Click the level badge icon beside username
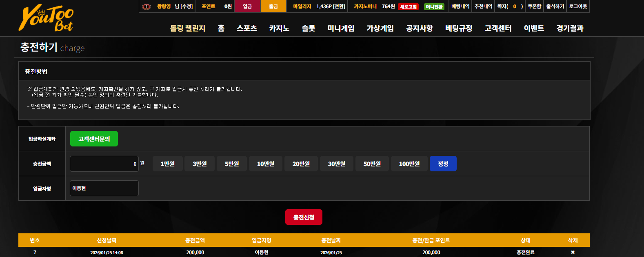This screenshot has width=644, height=257. pos(147,7)
